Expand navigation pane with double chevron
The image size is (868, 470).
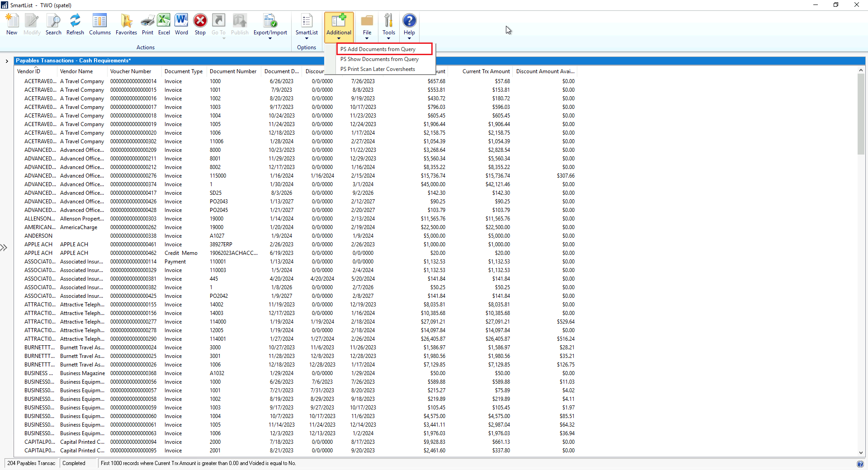[x=4, y=248]
